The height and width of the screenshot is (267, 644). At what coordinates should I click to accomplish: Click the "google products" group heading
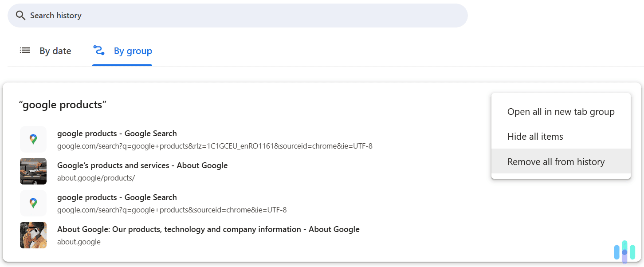[x=62, y=104]
